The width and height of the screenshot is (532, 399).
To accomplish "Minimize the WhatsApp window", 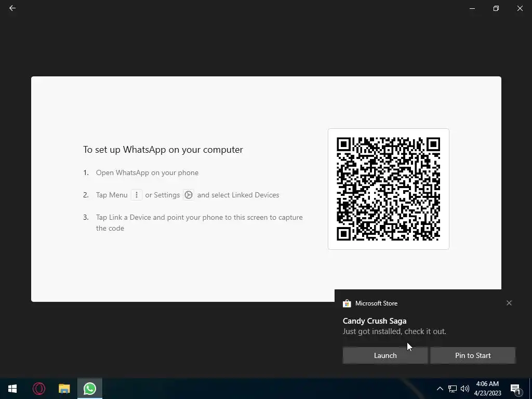I will (472, 8).
